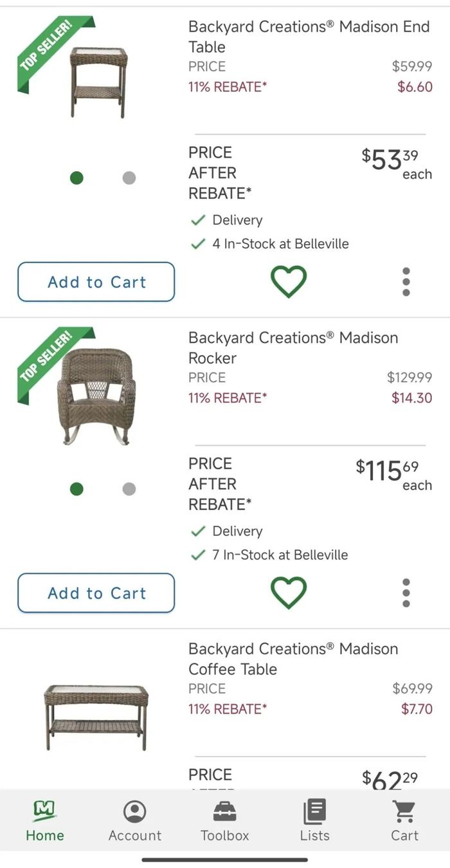Screen dimensions: 450x868
Task: Open Backyard Creations Madison Coffee Table title
Action: 292,659
